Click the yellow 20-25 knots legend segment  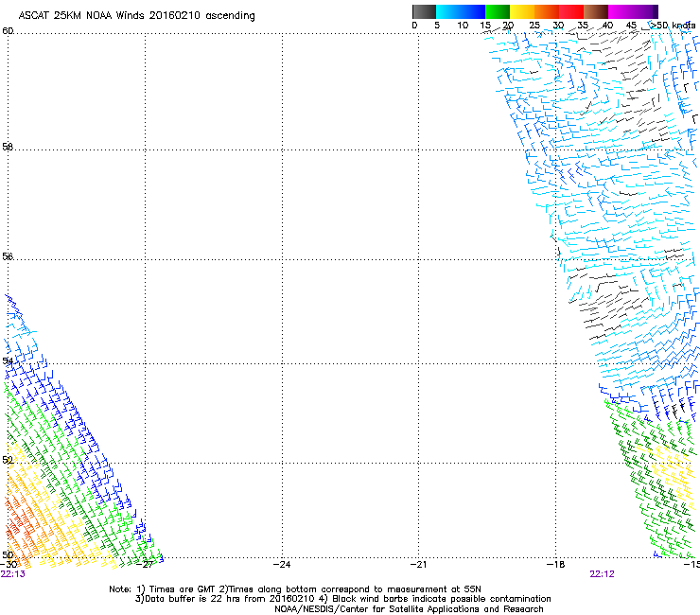522,11
